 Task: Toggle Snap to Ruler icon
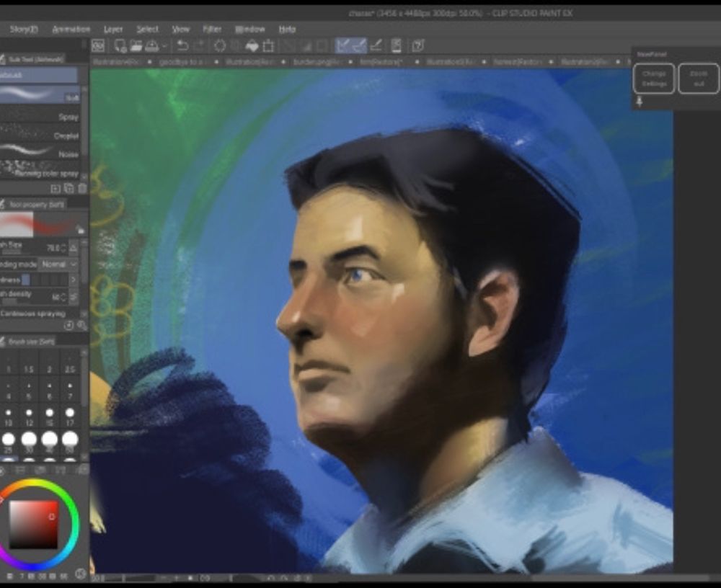tap(342, 45)
